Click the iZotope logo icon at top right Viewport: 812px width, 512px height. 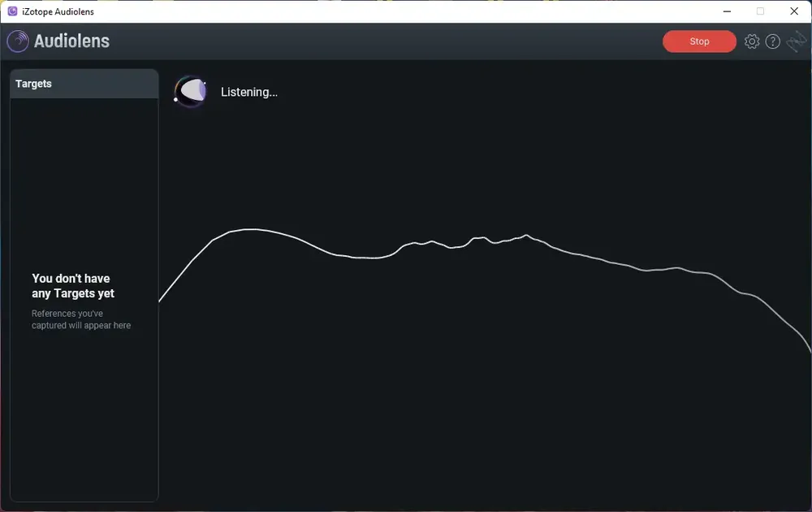[x=797, y=41]
